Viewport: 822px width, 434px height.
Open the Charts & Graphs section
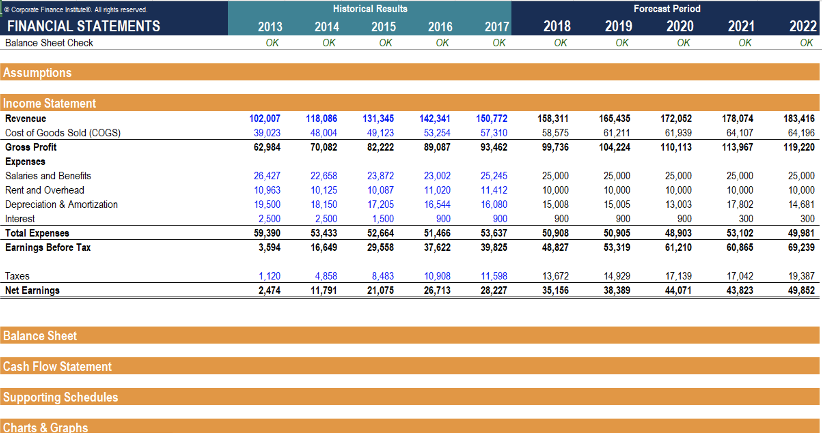tap(45, 427)
